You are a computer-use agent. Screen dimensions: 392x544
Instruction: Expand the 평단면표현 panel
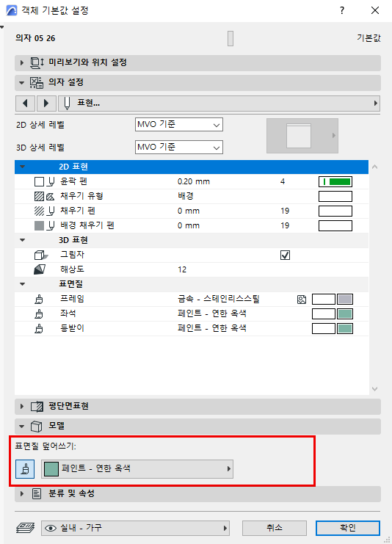click(22, 406)
